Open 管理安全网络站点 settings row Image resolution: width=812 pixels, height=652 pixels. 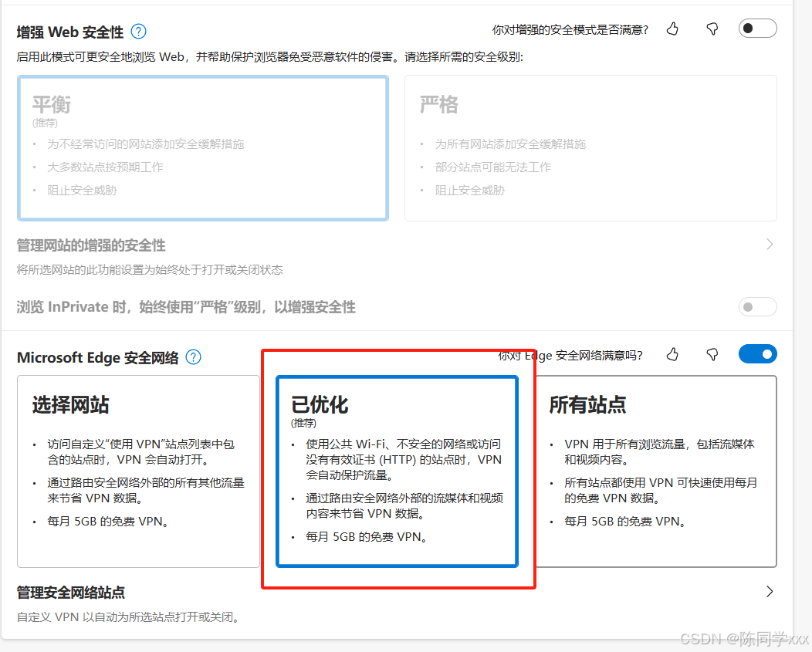coord(397,604)
